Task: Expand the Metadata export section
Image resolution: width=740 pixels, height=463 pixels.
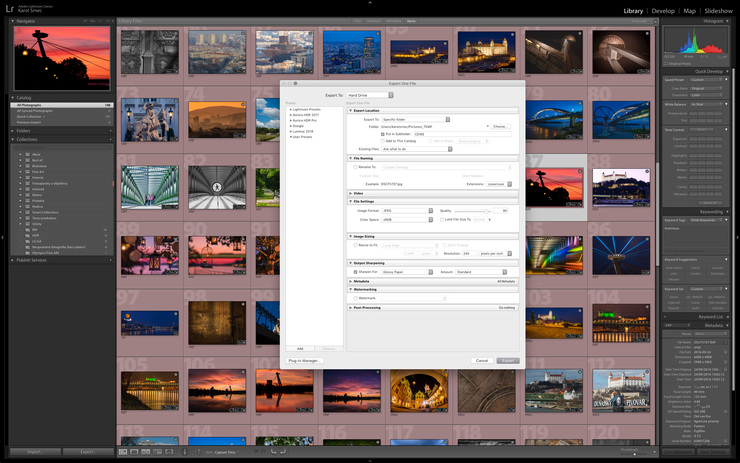Action: pyautogui.click(x=351, y=281)
